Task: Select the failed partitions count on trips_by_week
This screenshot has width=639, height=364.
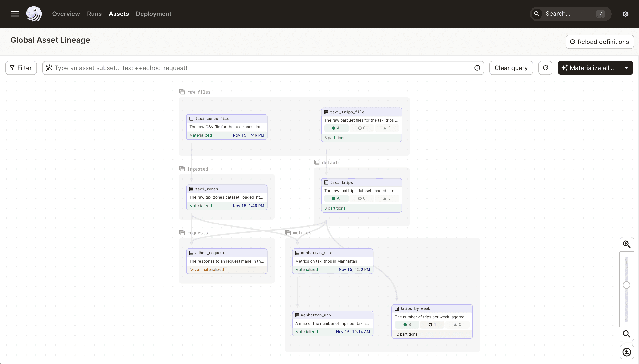Action: pos(457,324)
